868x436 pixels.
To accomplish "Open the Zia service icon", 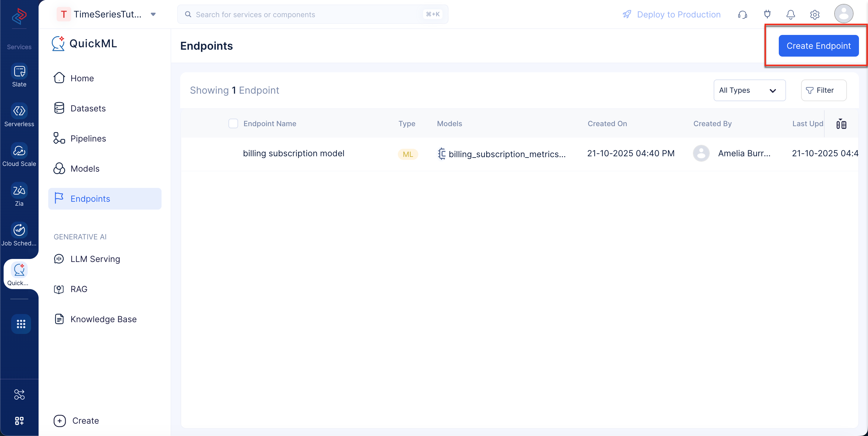I will point(19,190).
